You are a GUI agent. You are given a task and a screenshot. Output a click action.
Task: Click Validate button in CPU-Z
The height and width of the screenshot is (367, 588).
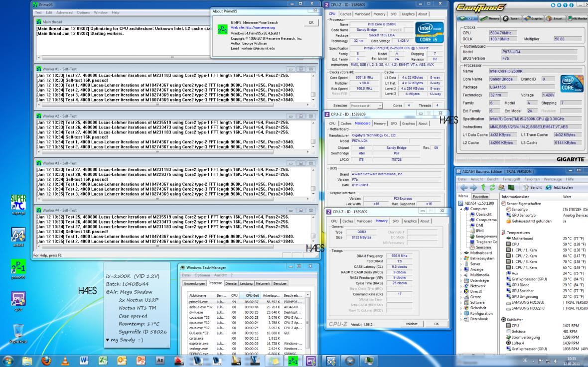[412, 324]
